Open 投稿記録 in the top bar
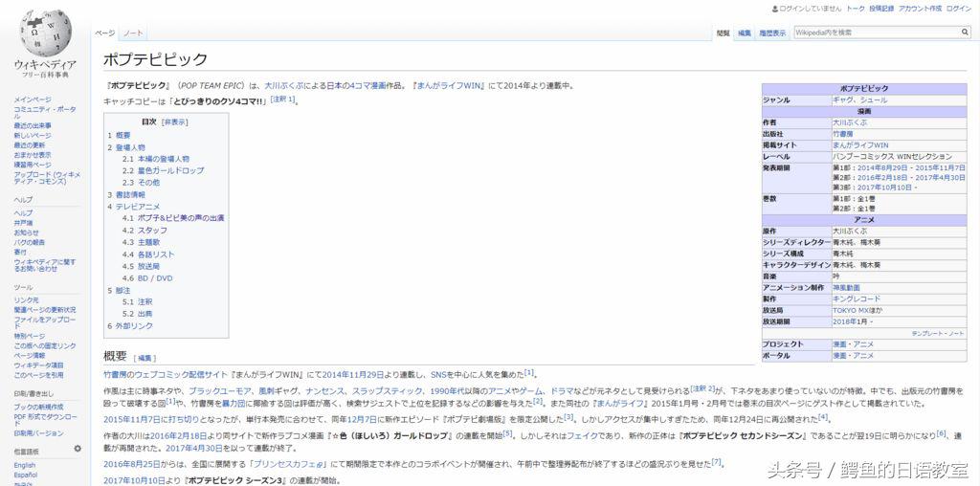The image size is (980, 486). (x=881, y=9)
